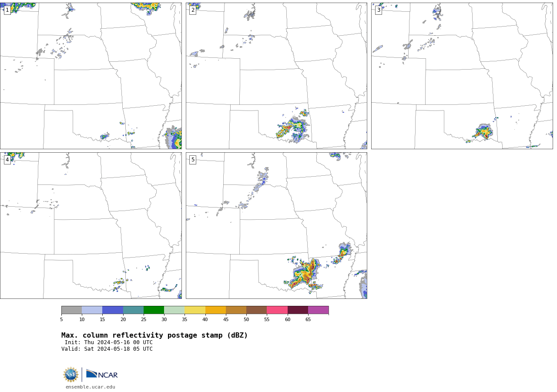
Task: Click the gray 5-10 dBZ swatch
Action: point(71,310)
